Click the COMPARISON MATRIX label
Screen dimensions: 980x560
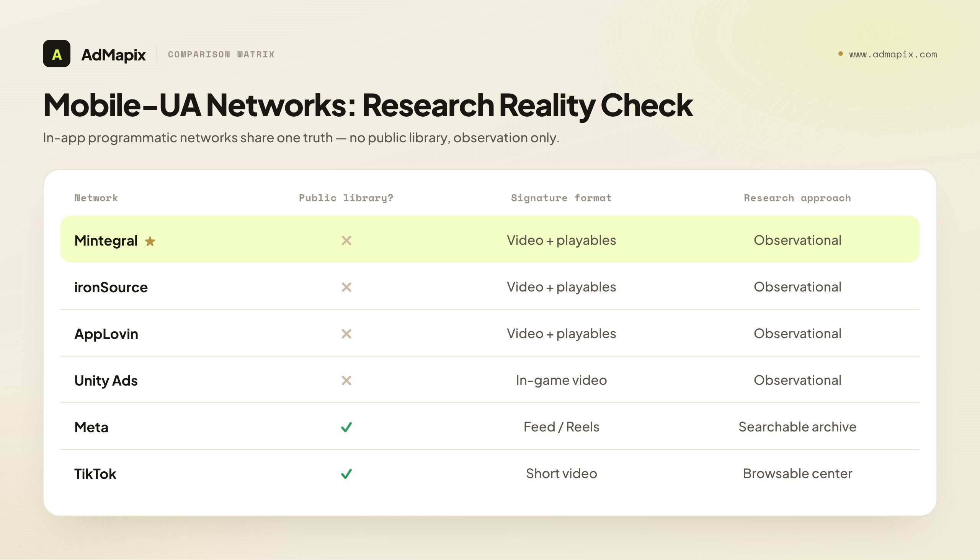221,54
